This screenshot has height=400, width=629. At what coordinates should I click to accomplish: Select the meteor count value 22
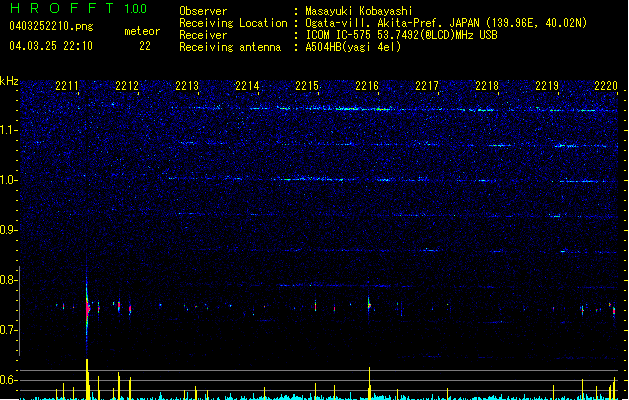145,46
